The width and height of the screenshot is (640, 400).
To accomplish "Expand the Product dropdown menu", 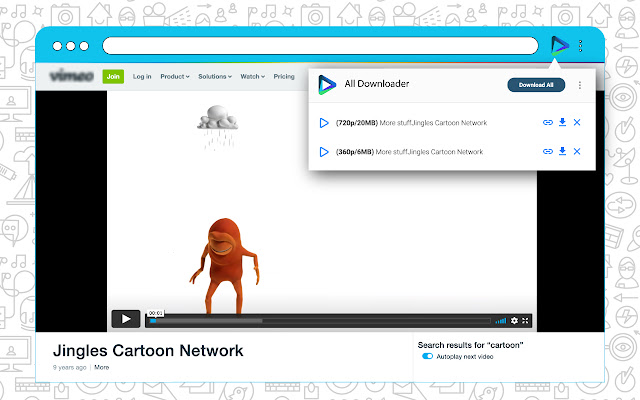I will click(175, 76).
